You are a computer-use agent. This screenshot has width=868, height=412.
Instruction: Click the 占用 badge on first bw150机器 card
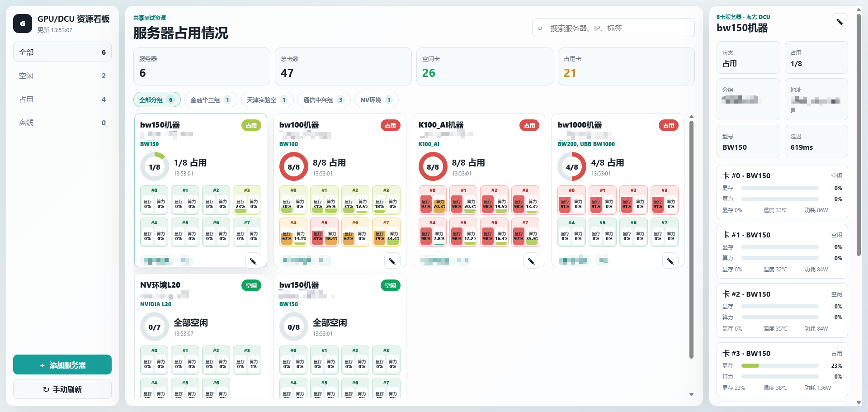coord(251,125)
